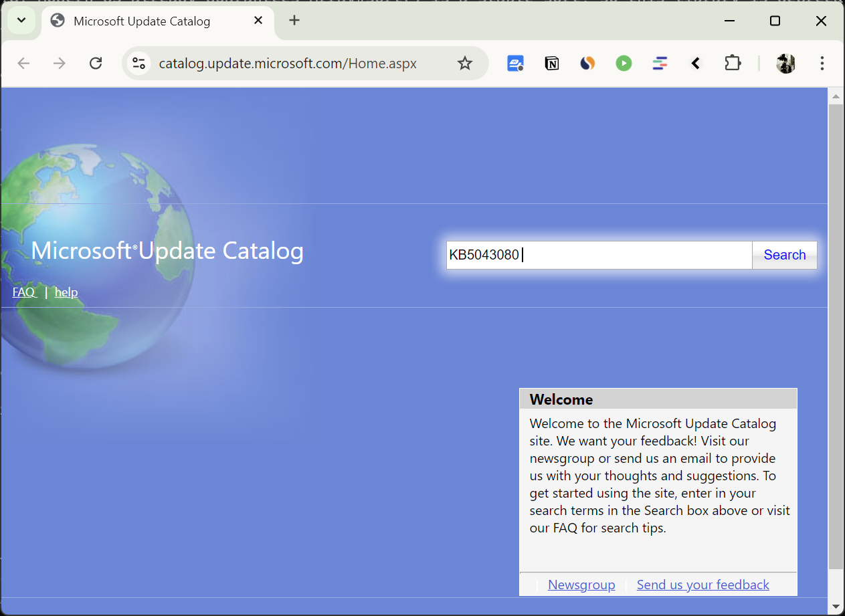This screenshot has width=845, height=616.
Task: Open the Notion extension icon
Action: (x=552, y=64)
